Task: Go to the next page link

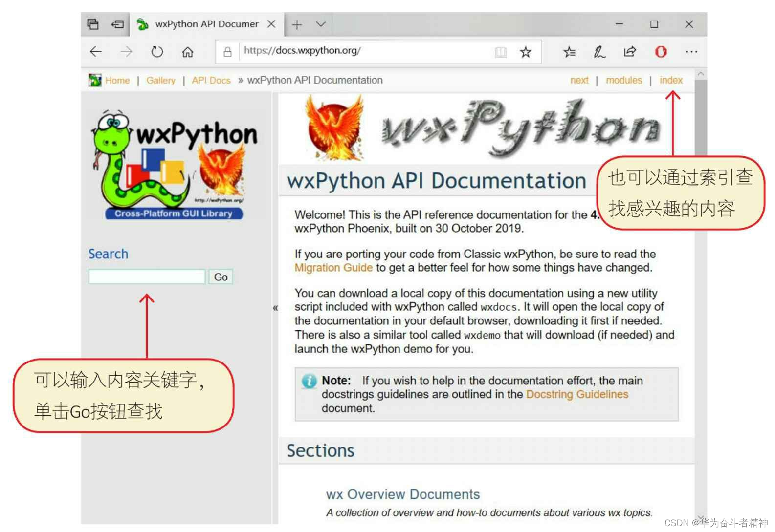Action: [579, 80]
